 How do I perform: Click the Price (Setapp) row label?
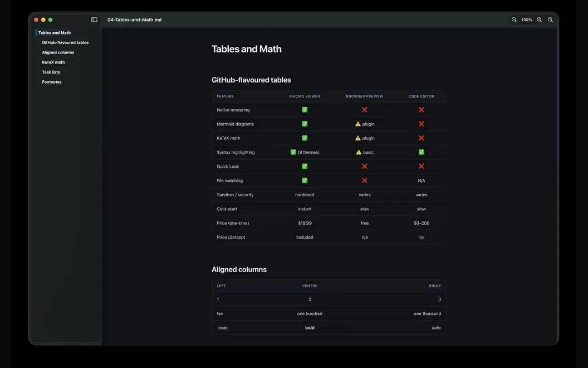(231, 238)
